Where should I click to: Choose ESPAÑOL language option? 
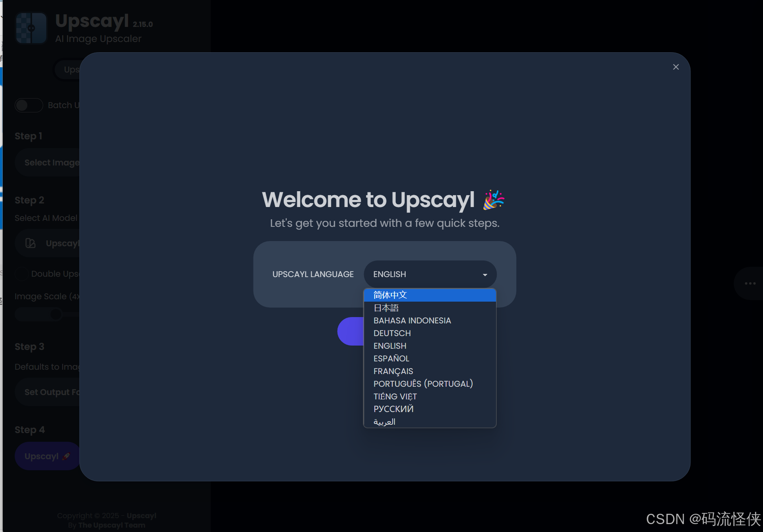pyautogui.click(x=391, y=359)
